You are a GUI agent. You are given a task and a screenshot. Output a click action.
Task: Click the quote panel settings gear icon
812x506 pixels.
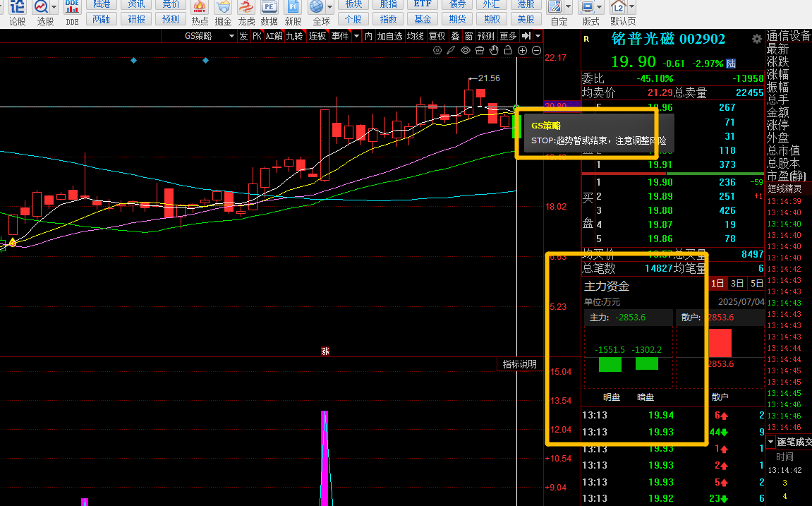(x=756, y=39)
